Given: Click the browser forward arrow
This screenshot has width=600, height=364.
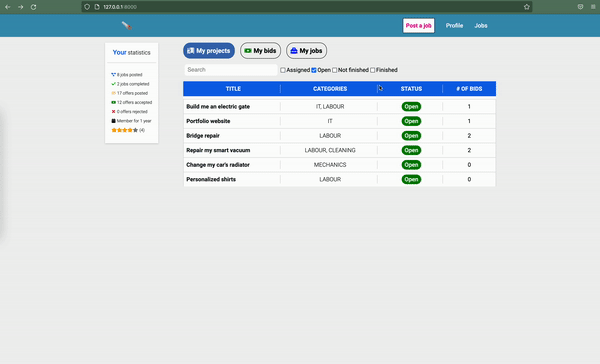Looking at the screenshot, I should tap(21, 7).
